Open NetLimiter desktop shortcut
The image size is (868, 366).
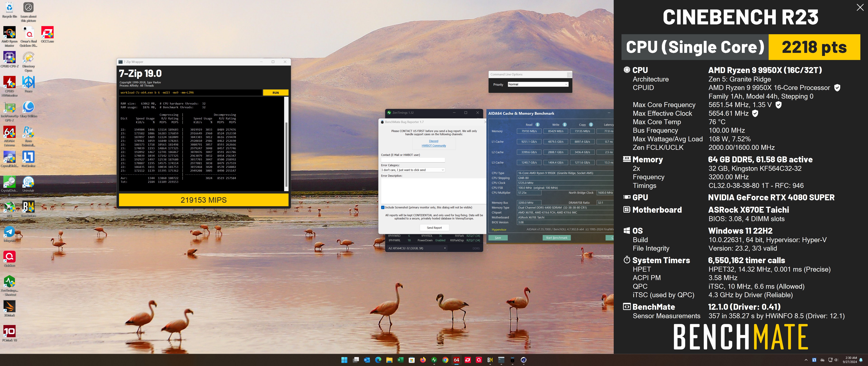pyautogui.click(x=28, y=159)
